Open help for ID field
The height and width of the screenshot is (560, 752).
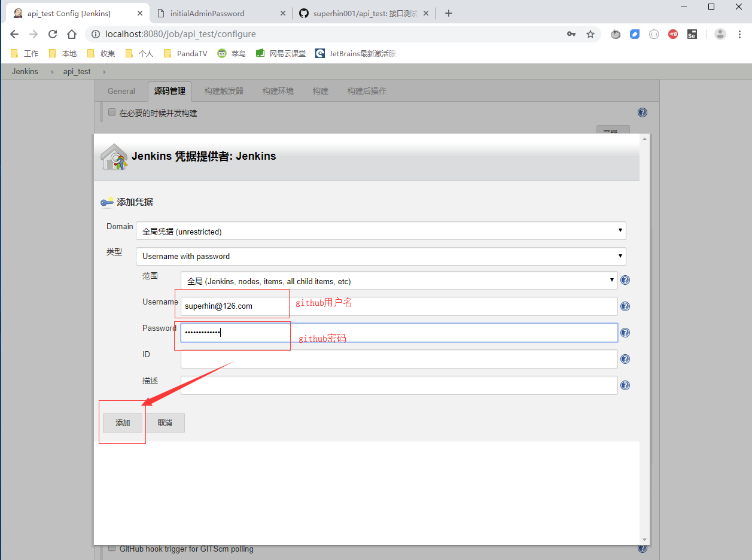click(625, 359)
